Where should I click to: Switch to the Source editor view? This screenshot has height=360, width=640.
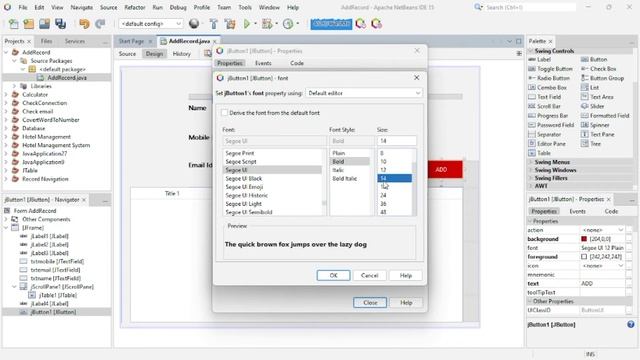pyautogui.click(x=127, y=54)
